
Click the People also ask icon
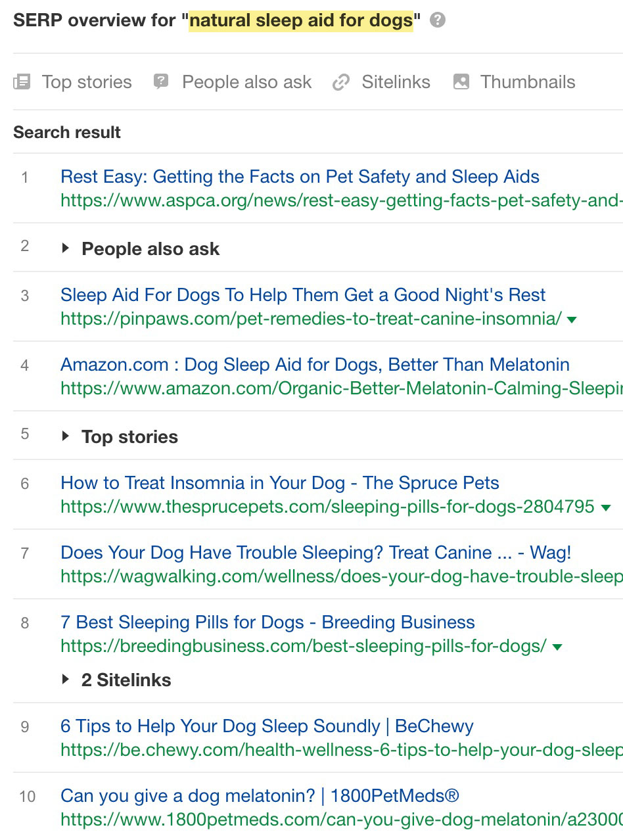point(161,82)
